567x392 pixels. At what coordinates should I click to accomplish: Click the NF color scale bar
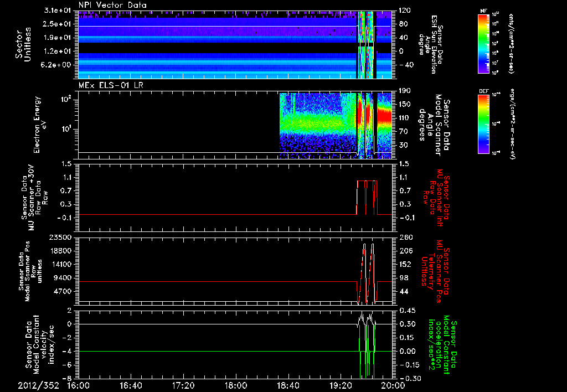pos(483,44)
